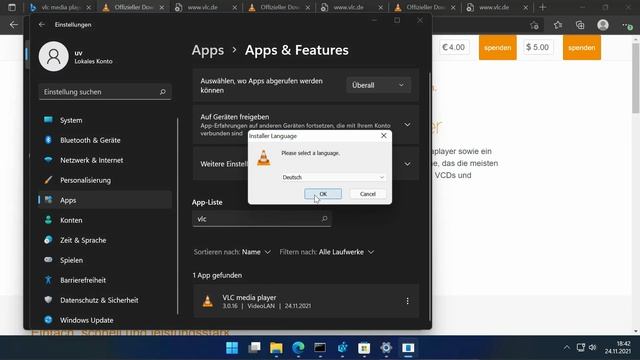
Task: Click OK in Installer Language dialog
Action: 323,194
